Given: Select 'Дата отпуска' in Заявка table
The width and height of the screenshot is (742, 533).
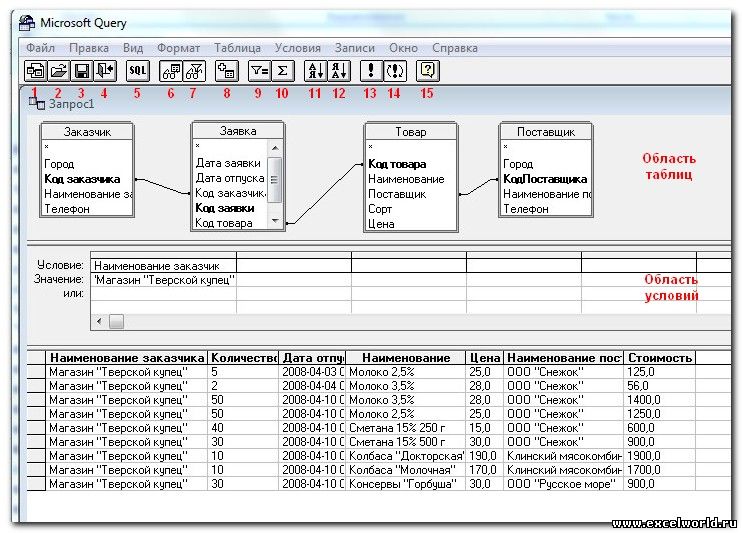Looking at the screenshot, I should [230, 178].
